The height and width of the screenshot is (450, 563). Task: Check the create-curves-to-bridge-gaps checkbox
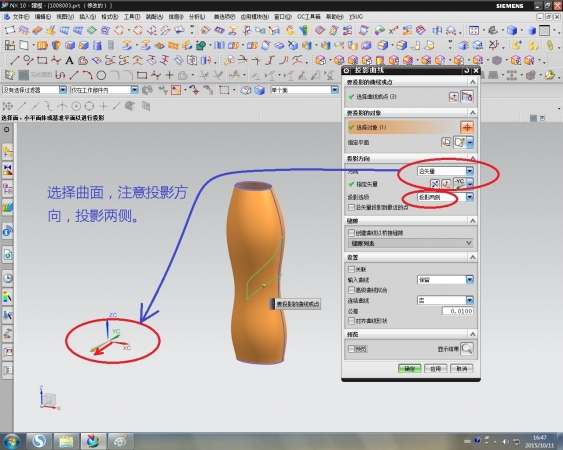click(x=351, y=233)
